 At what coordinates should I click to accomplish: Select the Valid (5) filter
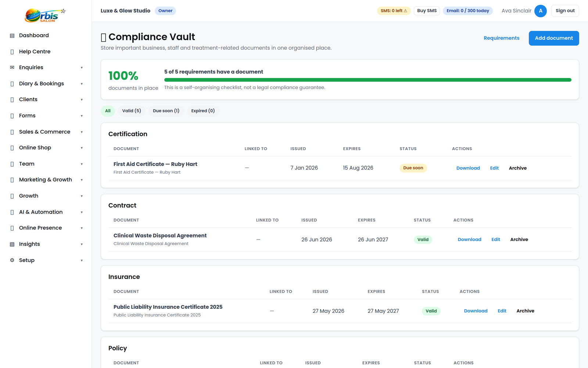point(132,111)
